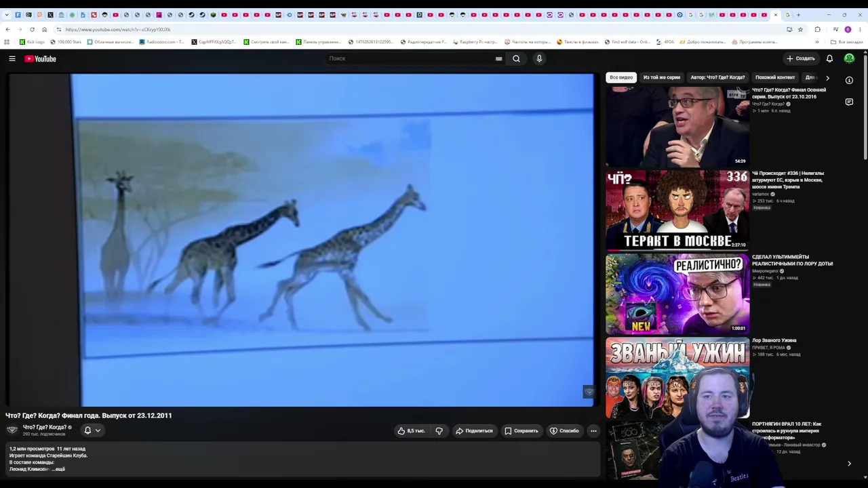Open the ПОРТНЯГИН ВРАЛ 10 ЛЕТ video title
This screenshot has height=488, width=868.
click(x=787, y=430)
